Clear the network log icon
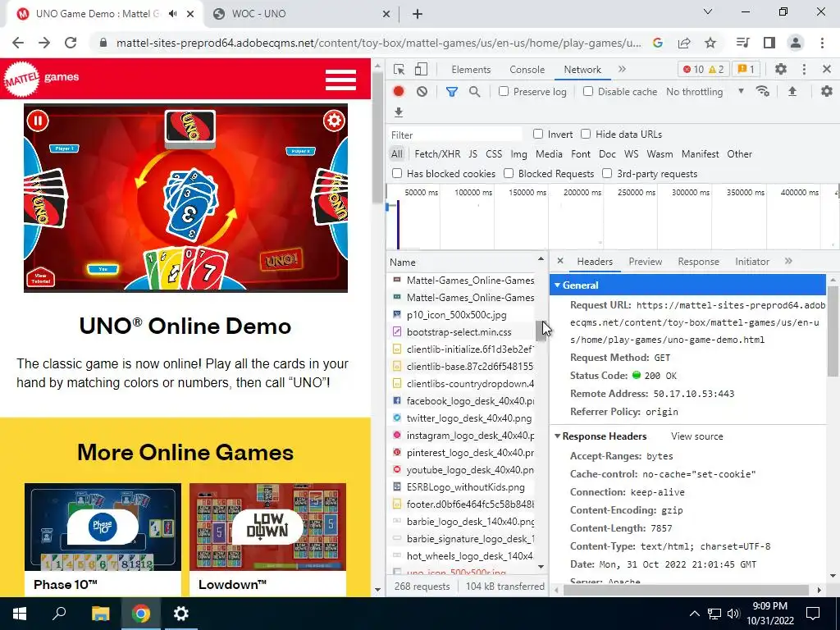The height and width of the screenshot is (630, 840). (422, 92)
